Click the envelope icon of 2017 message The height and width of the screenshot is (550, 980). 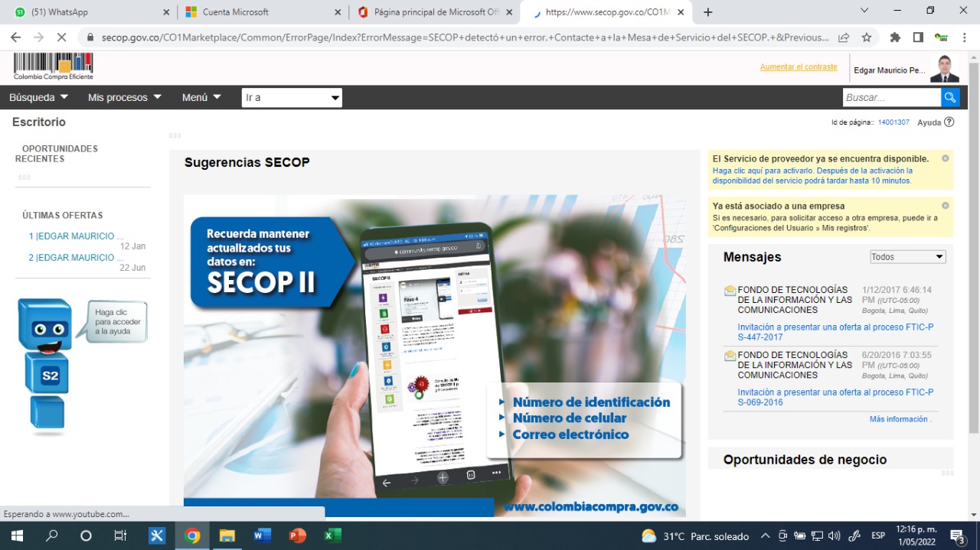pyautogui.click(x=730, y=291)
